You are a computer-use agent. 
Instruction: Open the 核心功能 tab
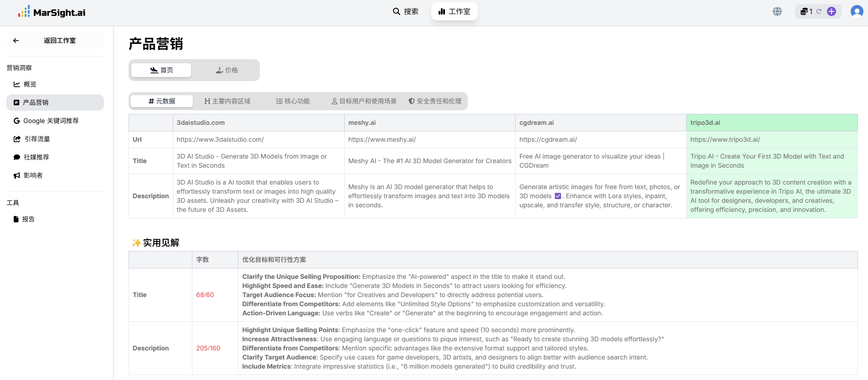tap(293, 101)
